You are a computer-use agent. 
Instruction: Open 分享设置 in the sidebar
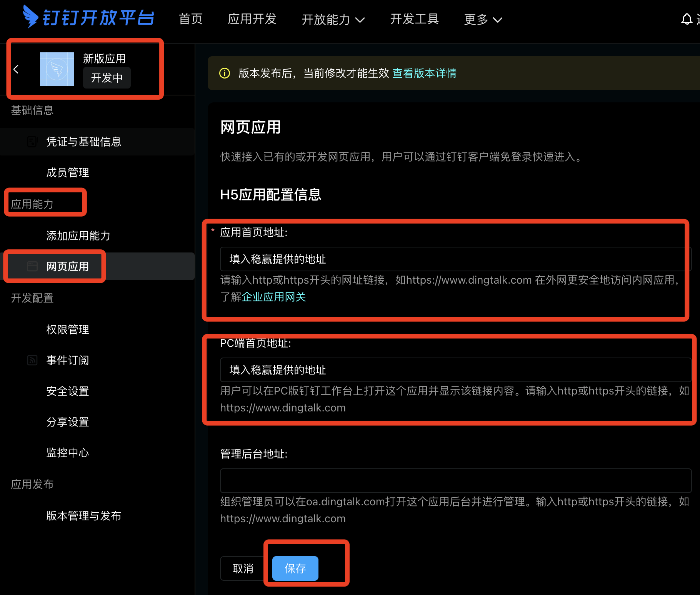(x=97, y=422)
